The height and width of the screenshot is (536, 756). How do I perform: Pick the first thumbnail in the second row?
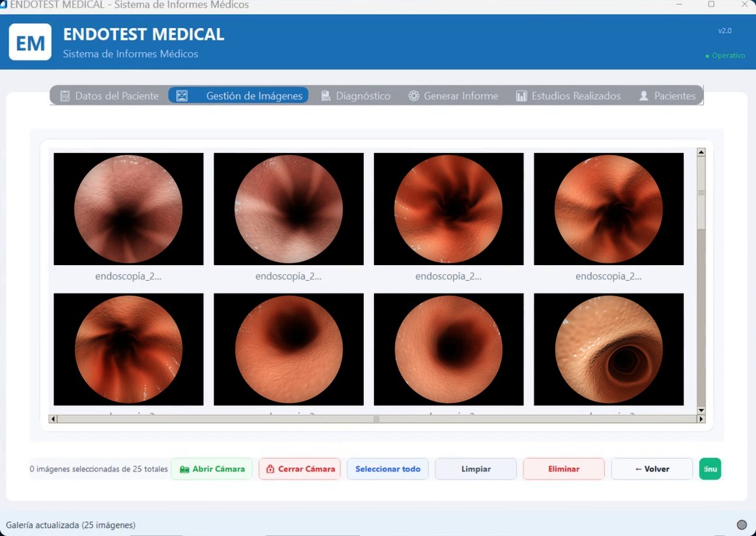pyautogui.click(x=128, y=349)
